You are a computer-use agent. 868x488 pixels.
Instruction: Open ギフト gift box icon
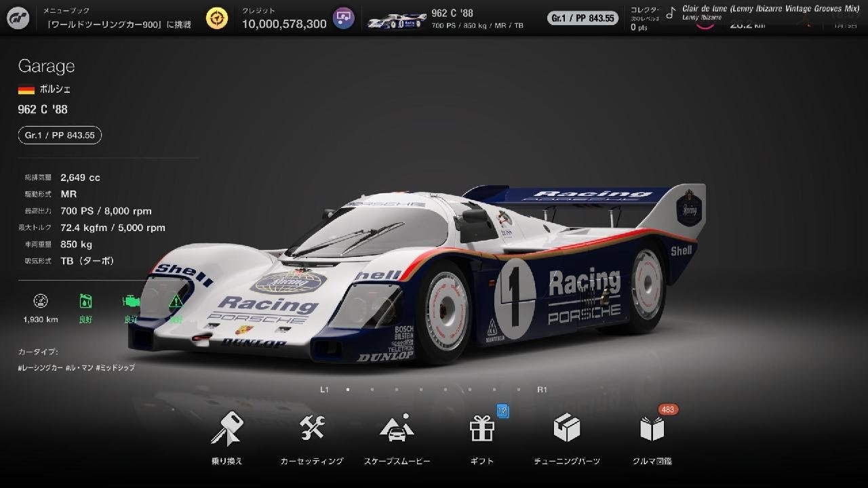pyautogui.click(x=482, y=428)
